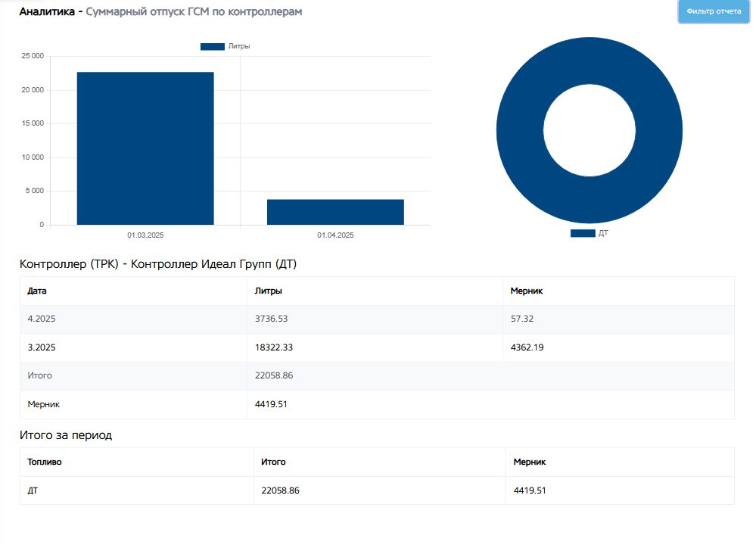Select 22058.86 in the period totals row

[280, 490]
